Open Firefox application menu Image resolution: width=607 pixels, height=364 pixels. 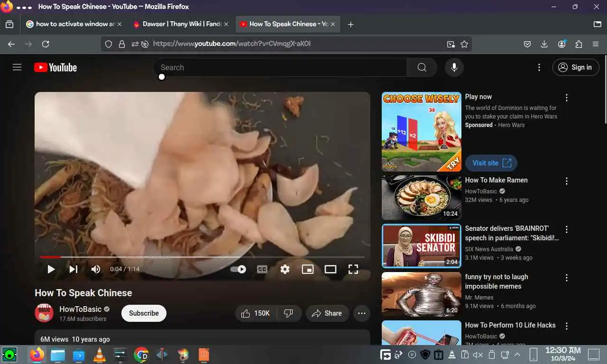(596, 44)
